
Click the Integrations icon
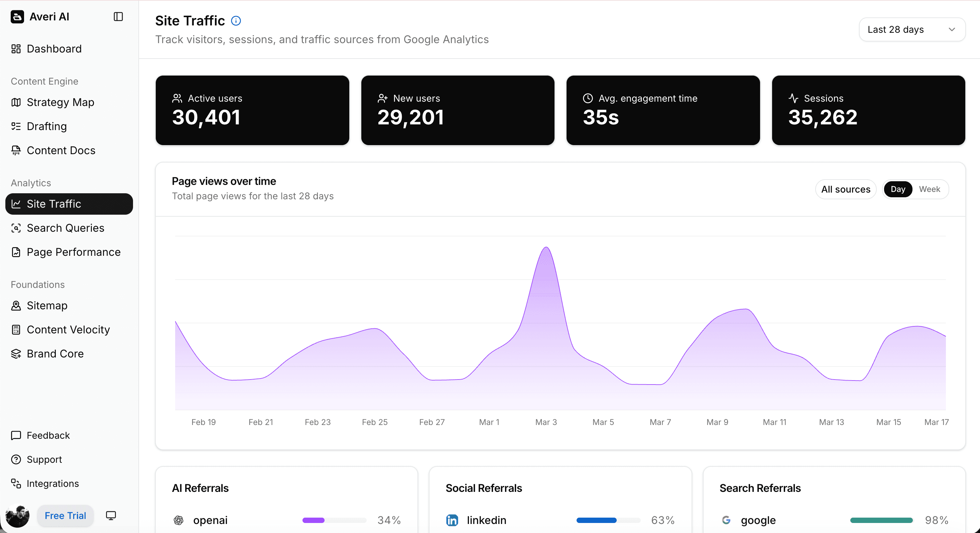tap(16, 484)
